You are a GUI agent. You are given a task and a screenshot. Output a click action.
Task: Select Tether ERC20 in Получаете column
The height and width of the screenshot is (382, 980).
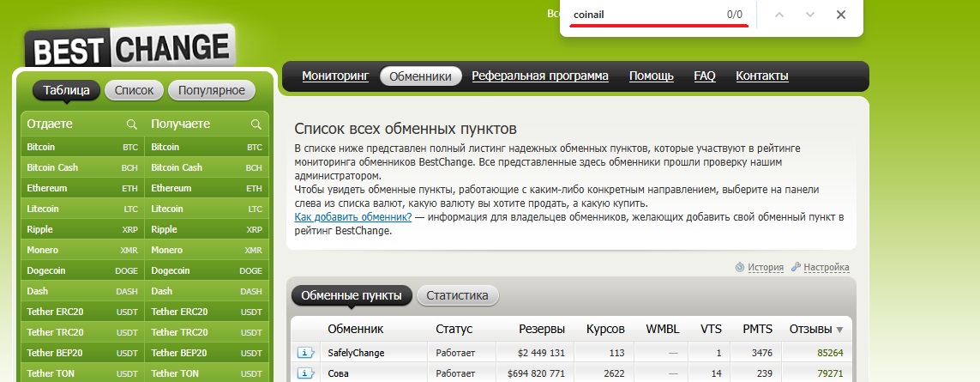point(207,312)
